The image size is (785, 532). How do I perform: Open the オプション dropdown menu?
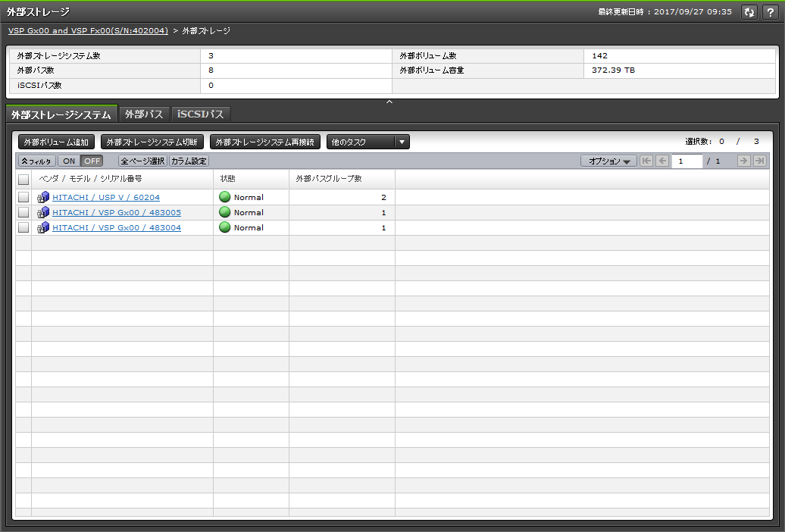click(608, 161)
